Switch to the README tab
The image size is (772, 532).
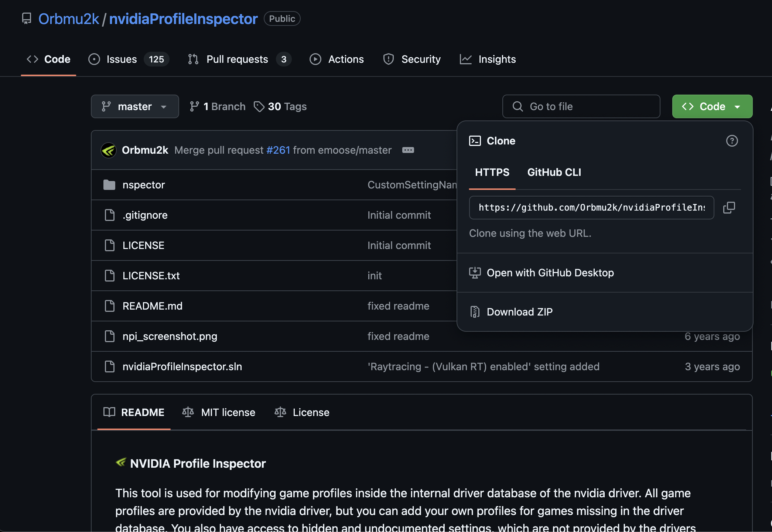[134, 412]
